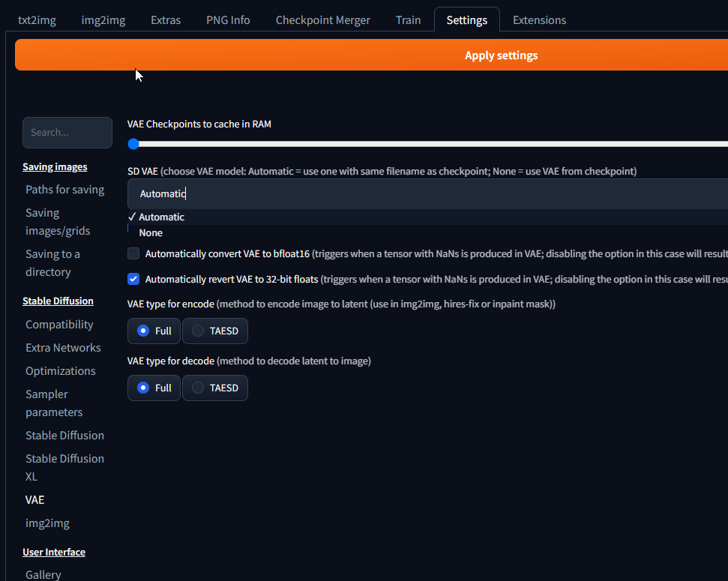Open the Saving images section heading

[55, 166]
